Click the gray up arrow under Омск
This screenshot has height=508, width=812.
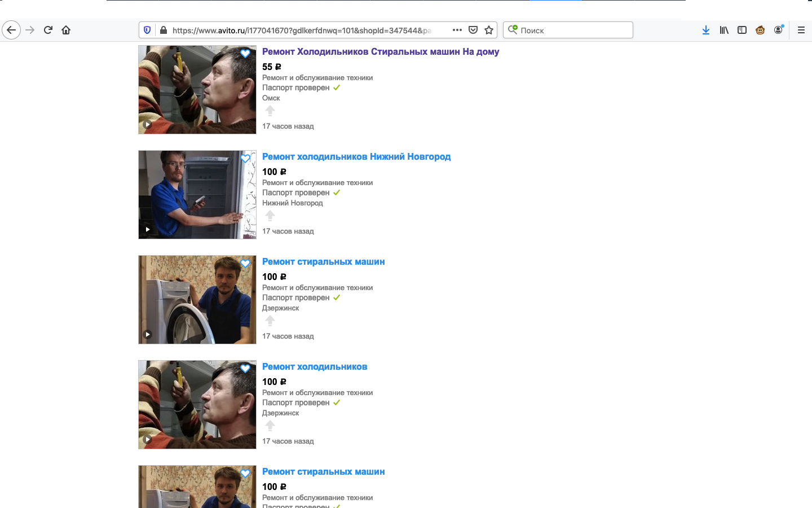(270, 111)
